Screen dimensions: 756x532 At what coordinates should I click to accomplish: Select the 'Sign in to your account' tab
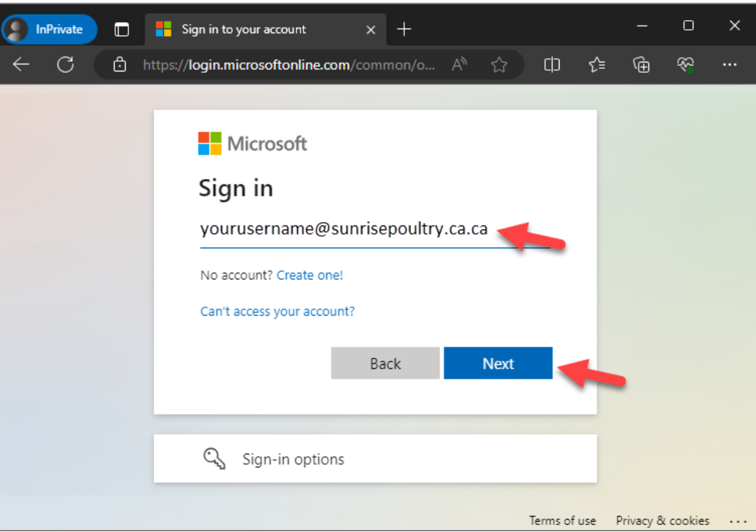pos(265,29)
